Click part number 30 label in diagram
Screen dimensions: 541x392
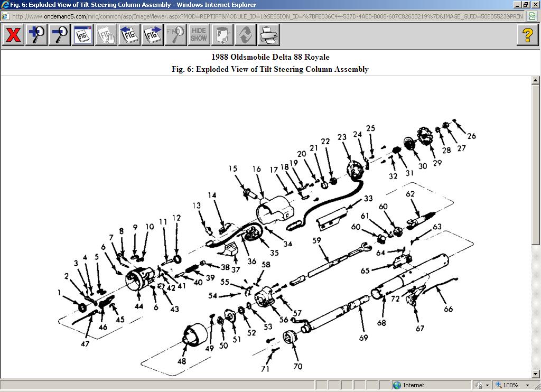[423, 166]
